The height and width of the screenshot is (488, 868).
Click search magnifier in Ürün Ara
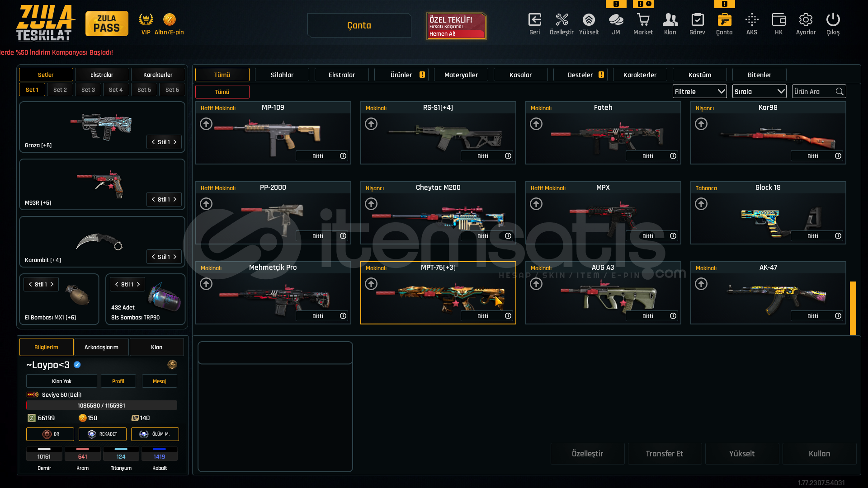click(x=840, y=92)
